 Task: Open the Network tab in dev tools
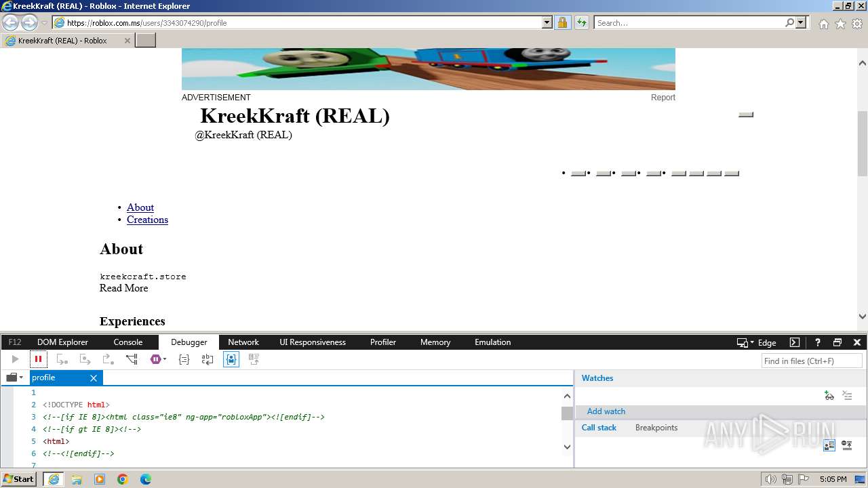[x=243, y=342]
